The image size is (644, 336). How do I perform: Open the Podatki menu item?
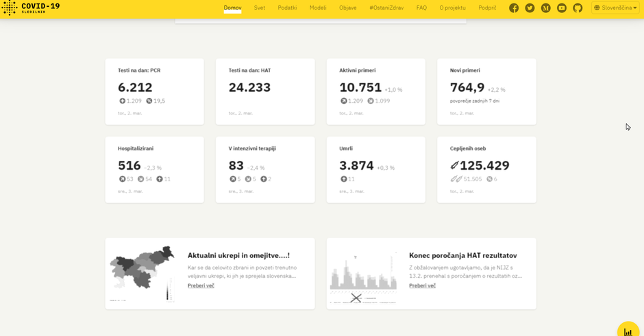pos(287,8)
